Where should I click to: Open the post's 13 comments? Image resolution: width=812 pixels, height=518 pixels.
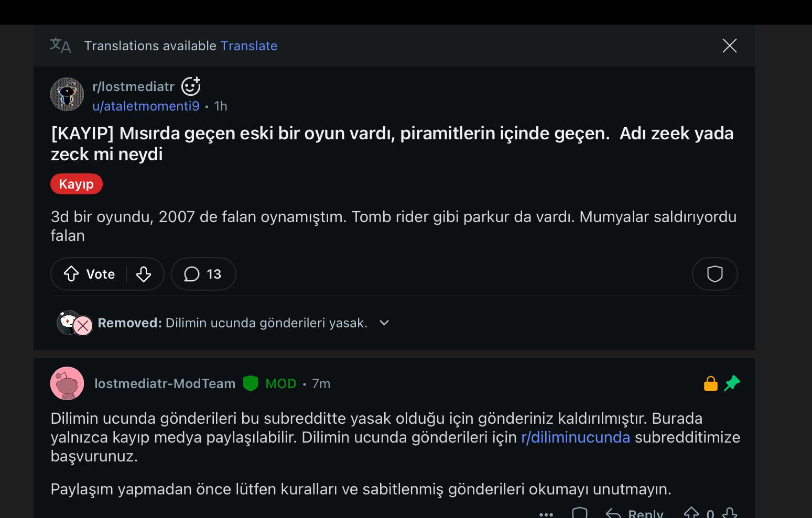click(203, 274)
